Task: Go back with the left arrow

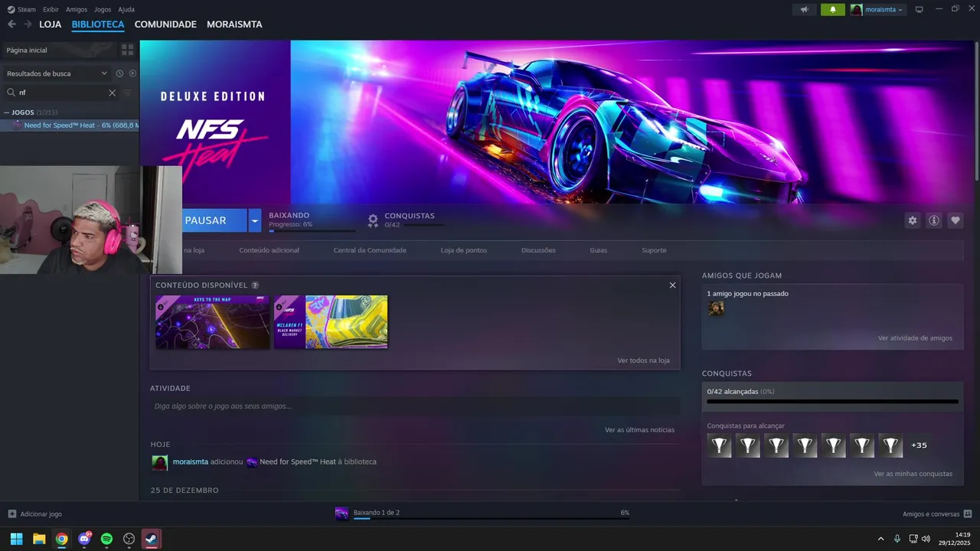Action: [x=11, y=24]
